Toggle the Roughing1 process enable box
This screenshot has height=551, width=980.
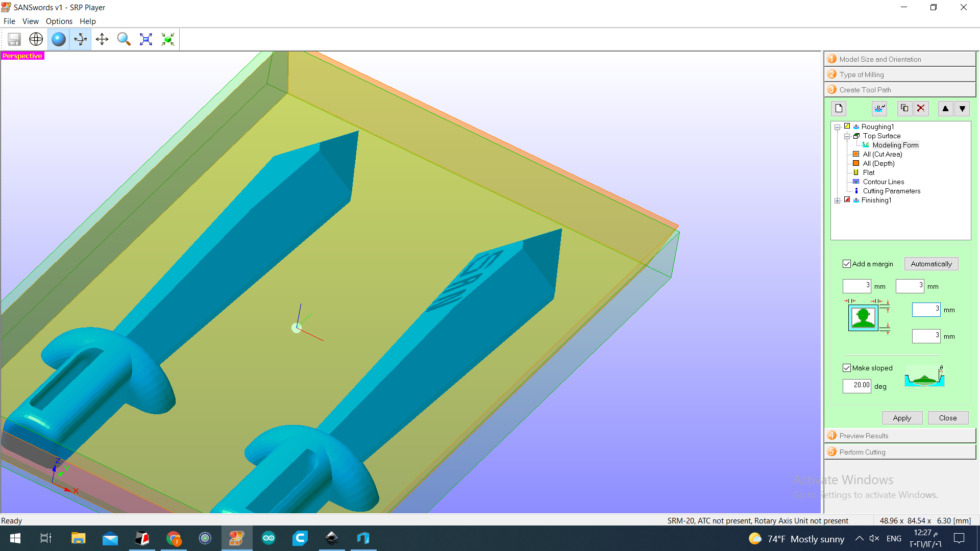point(847,126)
